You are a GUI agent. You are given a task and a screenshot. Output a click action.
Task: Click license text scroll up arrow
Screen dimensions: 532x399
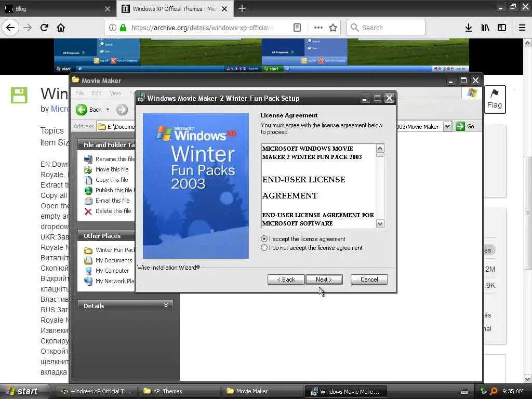[x=380, y=148]
